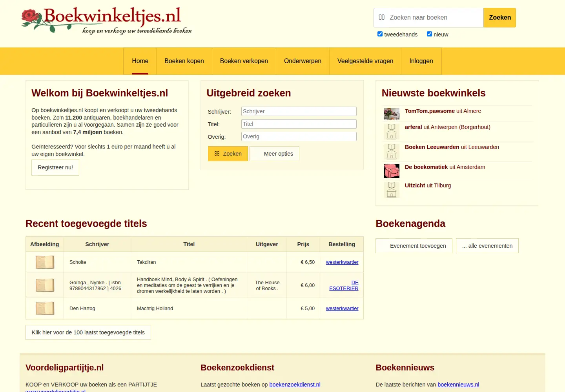Open the TomTom.pawsome shop thumbnail
The width and height of the screenshot is (565, 392).
[x=391, y=114]
